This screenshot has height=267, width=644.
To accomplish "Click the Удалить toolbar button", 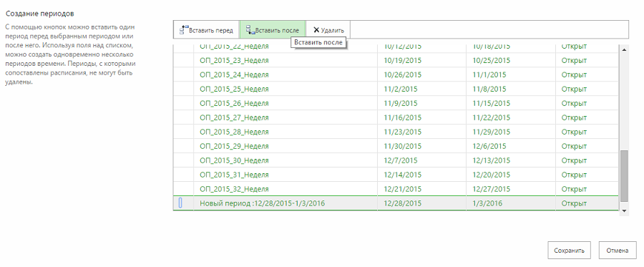I will 328,30.
